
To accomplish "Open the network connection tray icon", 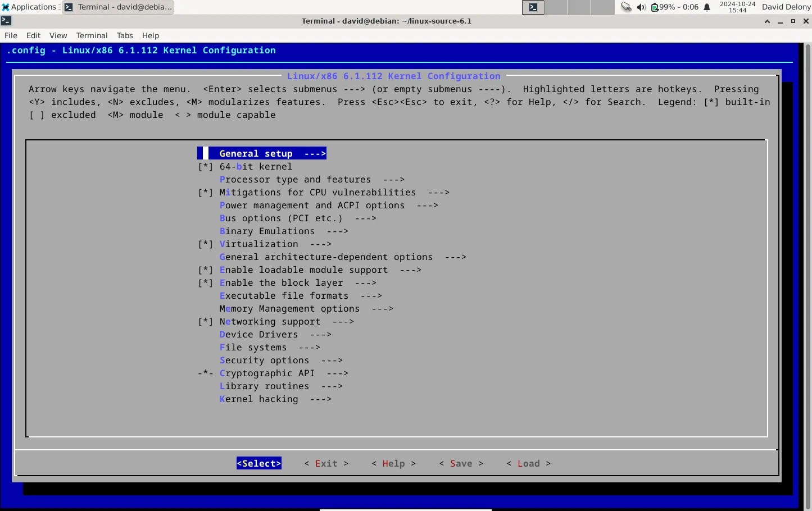I will (x=626, y=7).
